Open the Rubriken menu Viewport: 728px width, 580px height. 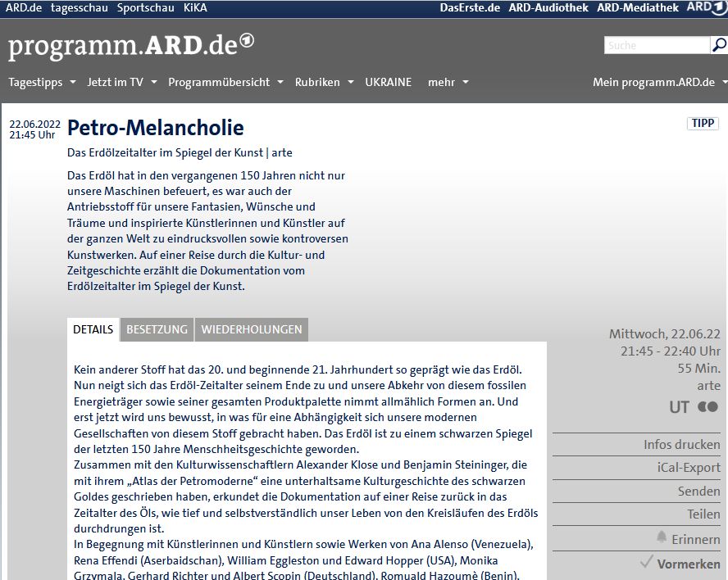pos(317,82)
